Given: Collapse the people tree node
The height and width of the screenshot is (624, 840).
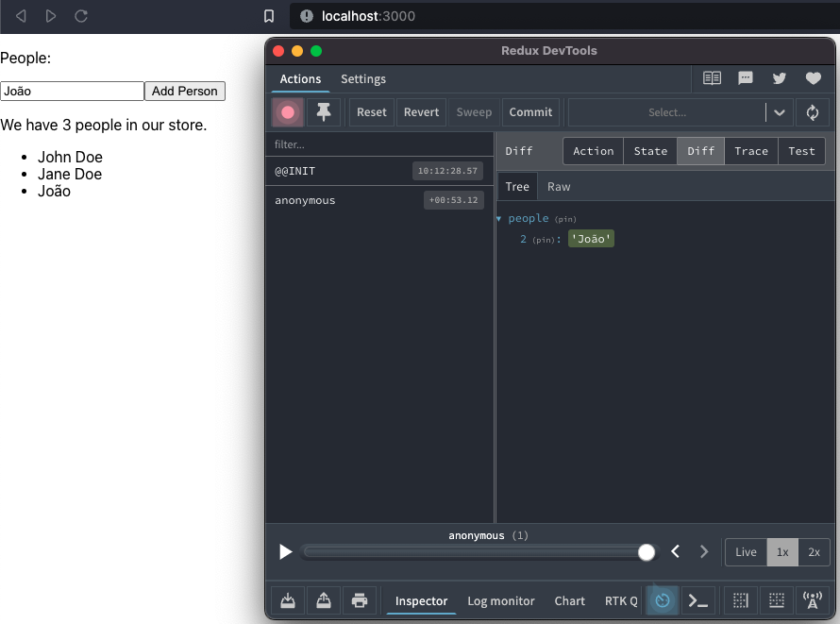Looking at the screenshot, I should coord(498,218).
